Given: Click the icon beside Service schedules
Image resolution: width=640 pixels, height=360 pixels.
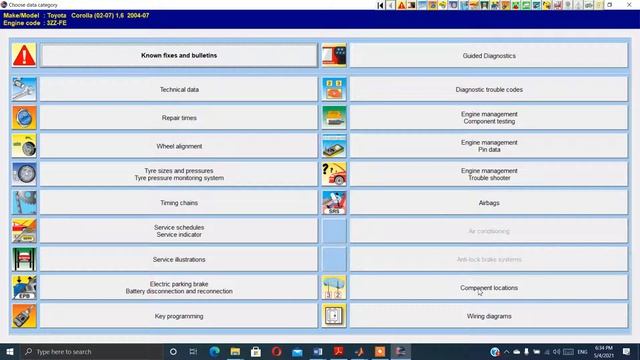Looking at the screenshot, I should point(24,231).
